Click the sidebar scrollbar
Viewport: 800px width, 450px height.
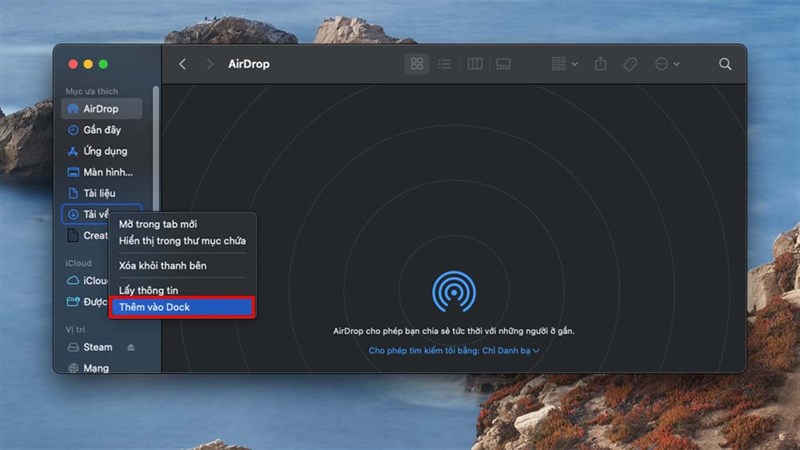click(x=156, y=148)
